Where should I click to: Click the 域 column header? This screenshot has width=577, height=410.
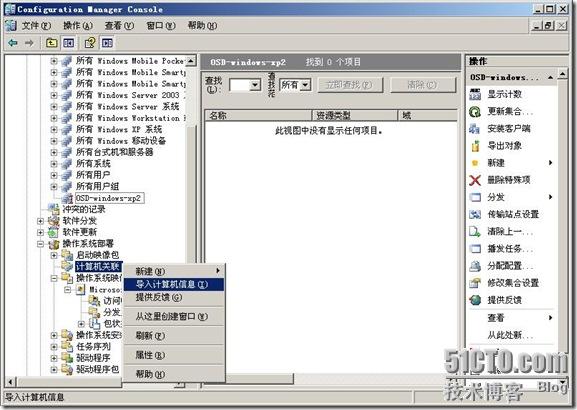coord(428,115)
